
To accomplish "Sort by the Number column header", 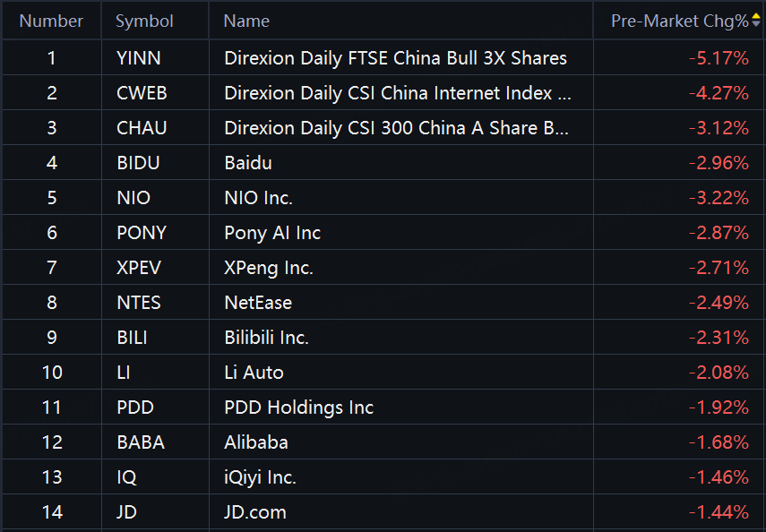I will (x=51, y=21).
